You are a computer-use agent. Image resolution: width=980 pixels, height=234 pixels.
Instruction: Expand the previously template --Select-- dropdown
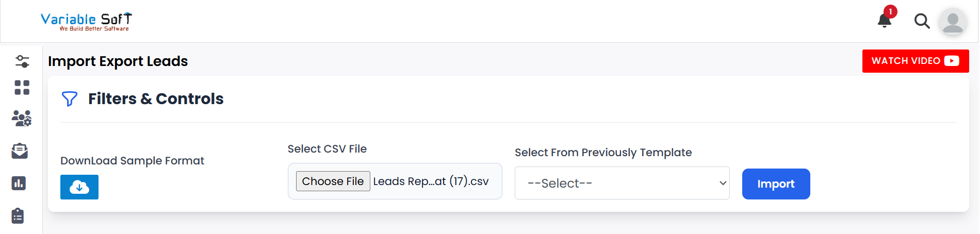(622, 183)
